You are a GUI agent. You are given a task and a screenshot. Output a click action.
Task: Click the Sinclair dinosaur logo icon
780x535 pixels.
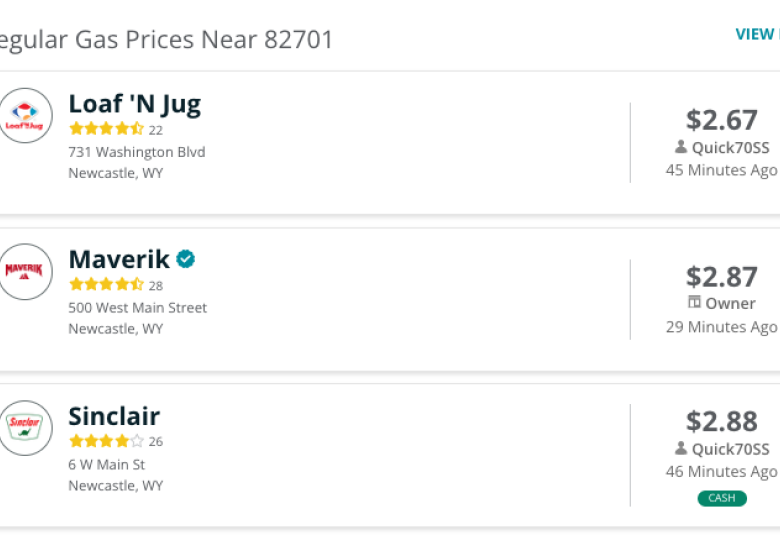(25, 428)
